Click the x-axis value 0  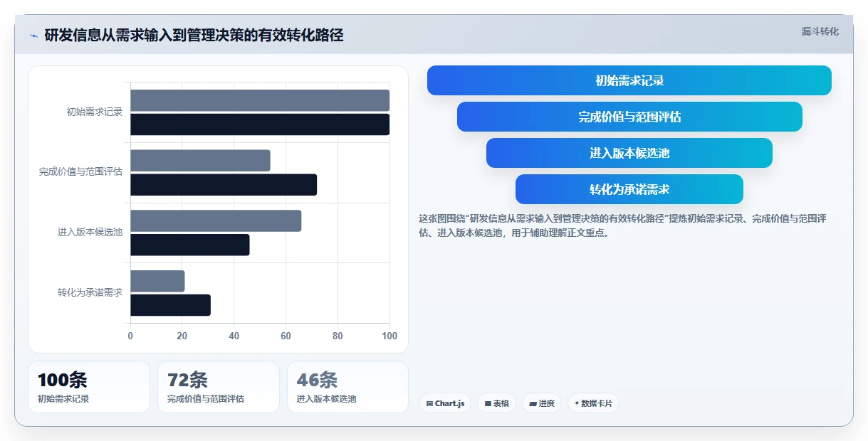click(130, 336)
